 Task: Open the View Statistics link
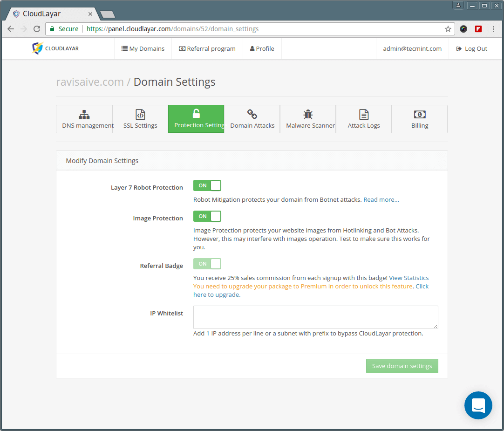pos(409,278)
